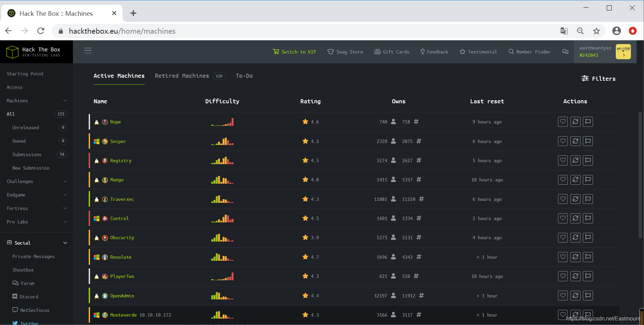Screen dimensions: 644x325
Task: Click the user owns icon for Sniper
Action: pos(393,141)
